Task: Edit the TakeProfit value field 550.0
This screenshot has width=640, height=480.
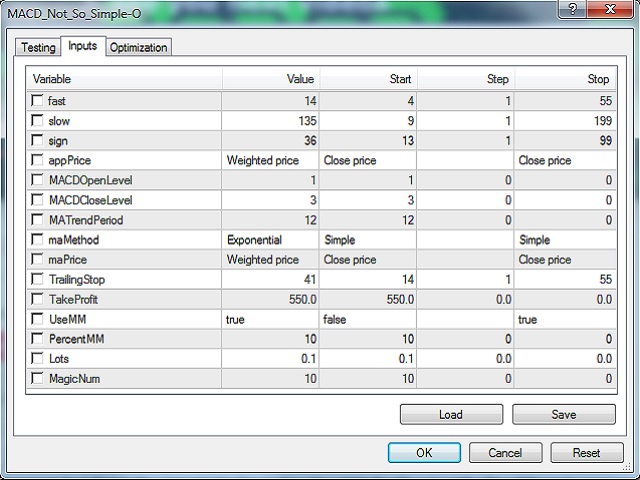Action: (x=269, y=300)
